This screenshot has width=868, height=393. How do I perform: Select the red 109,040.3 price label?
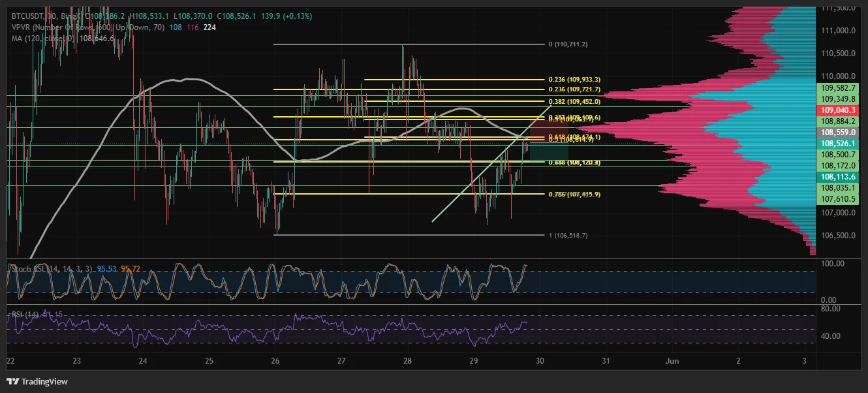838,110
